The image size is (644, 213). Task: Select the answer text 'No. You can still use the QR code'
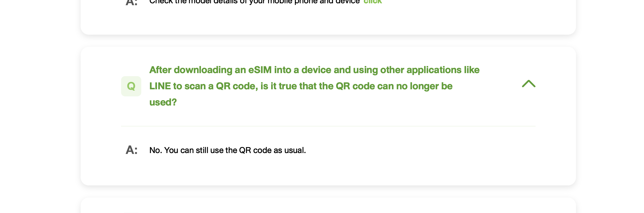tap(227, 150)
